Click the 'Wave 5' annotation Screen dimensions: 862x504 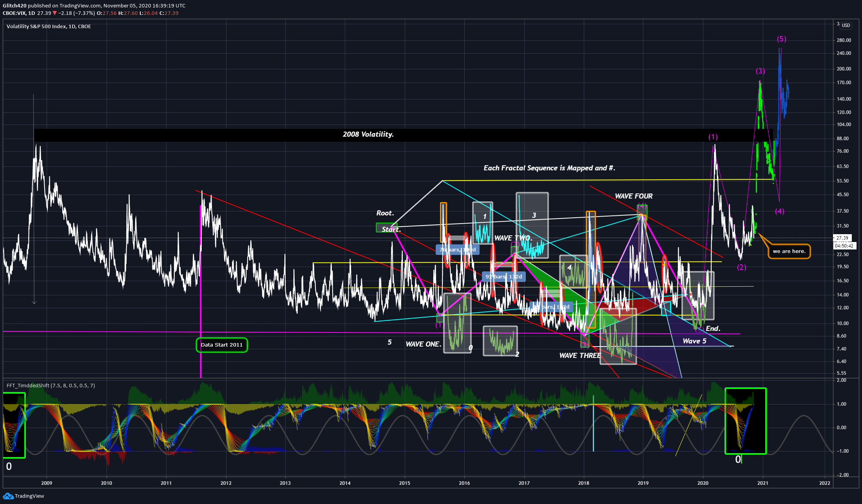click(x=694, y=341)
